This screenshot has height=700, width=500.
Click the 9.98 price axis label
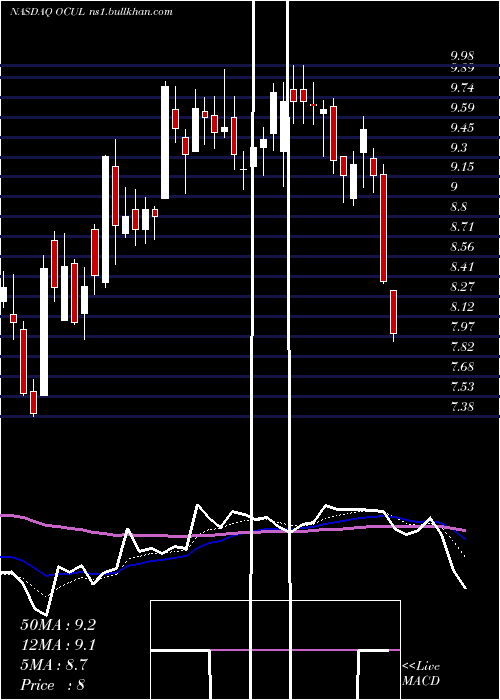coord(462,57)
